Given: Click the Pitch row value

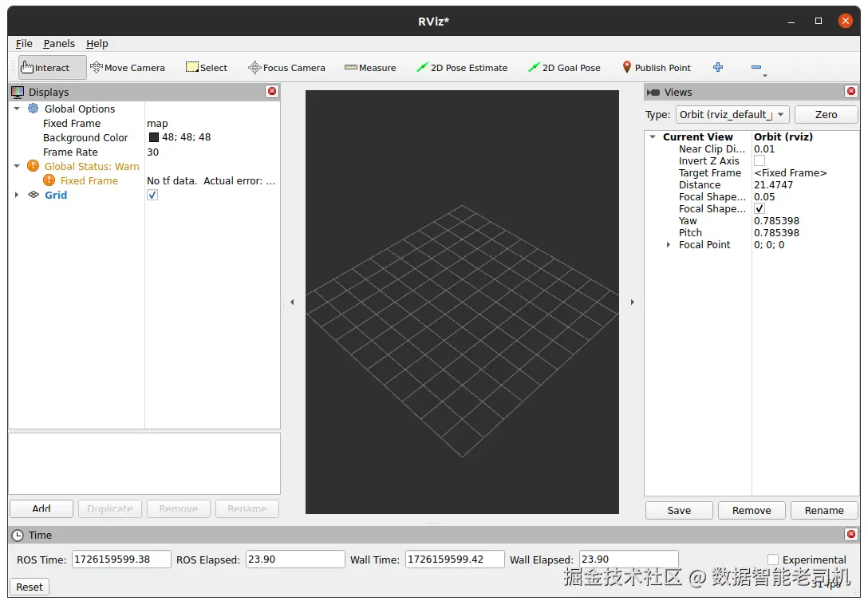Looking at the screenshot, I should (x=777, y=233).
